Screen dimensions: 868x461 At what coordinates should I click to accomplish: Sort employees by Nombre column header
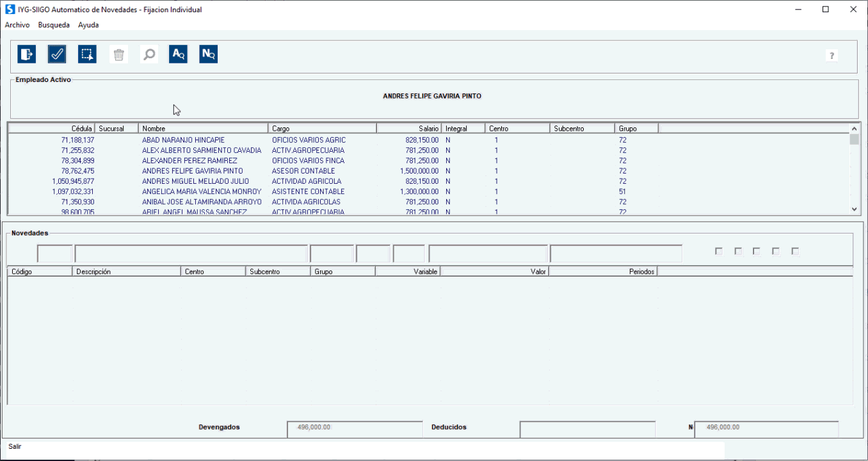pyautogui.click(x=203, y=129)
